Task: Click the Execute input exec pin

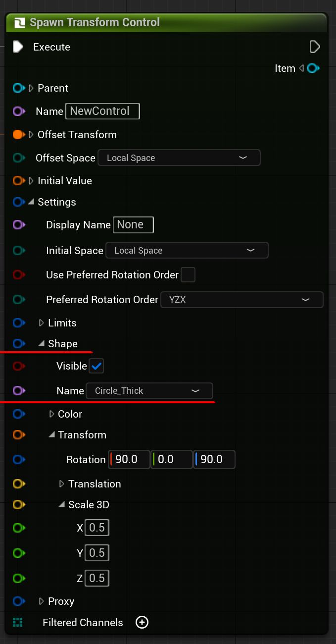Action: pyautogui.click(x=18, y=47)
